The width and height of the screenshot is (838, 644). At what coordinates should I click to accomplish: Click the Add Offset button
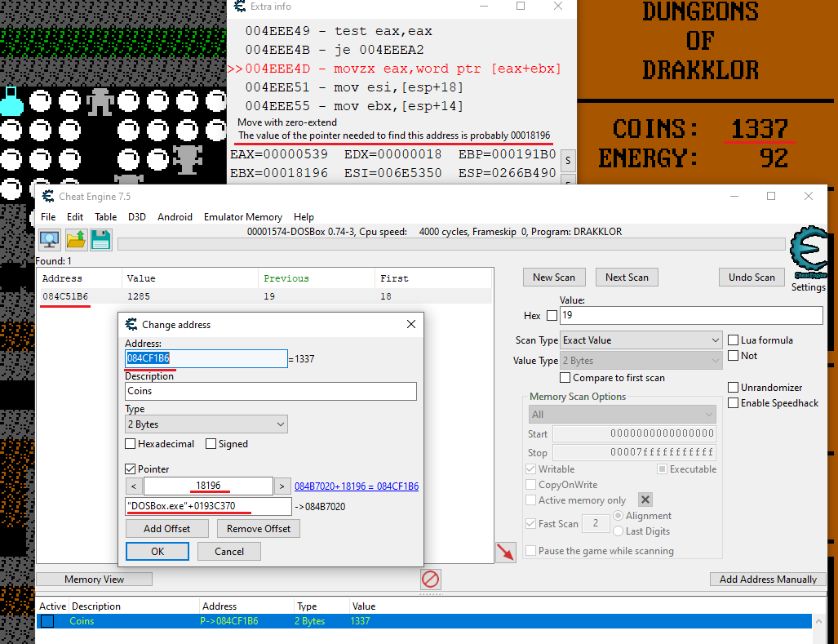tap(166, 529)
